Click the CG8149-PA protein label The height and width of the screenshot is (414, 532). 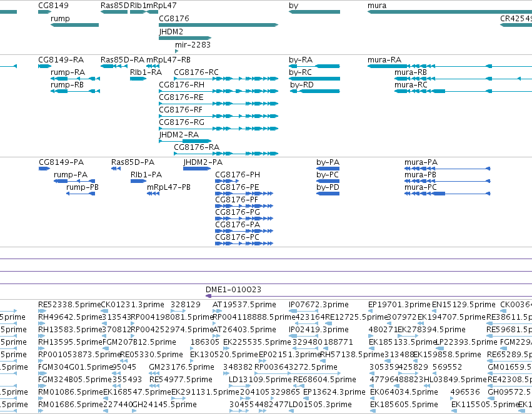pos(61,162)
